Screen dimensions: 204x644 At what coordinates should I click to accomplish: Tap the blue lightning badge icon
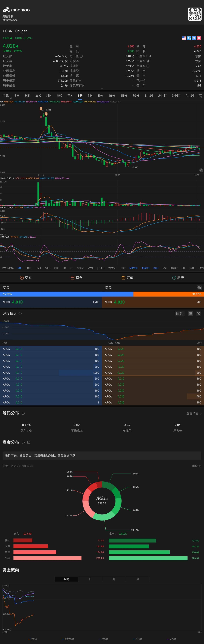pyautogui.click(x=189, y=38)
